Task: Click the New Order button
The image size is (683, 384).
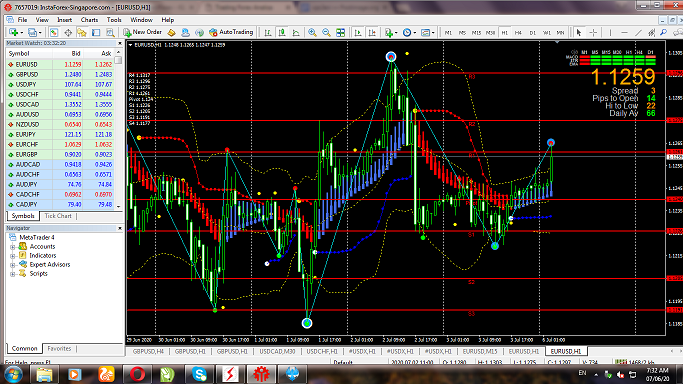Action: [142, 33]
